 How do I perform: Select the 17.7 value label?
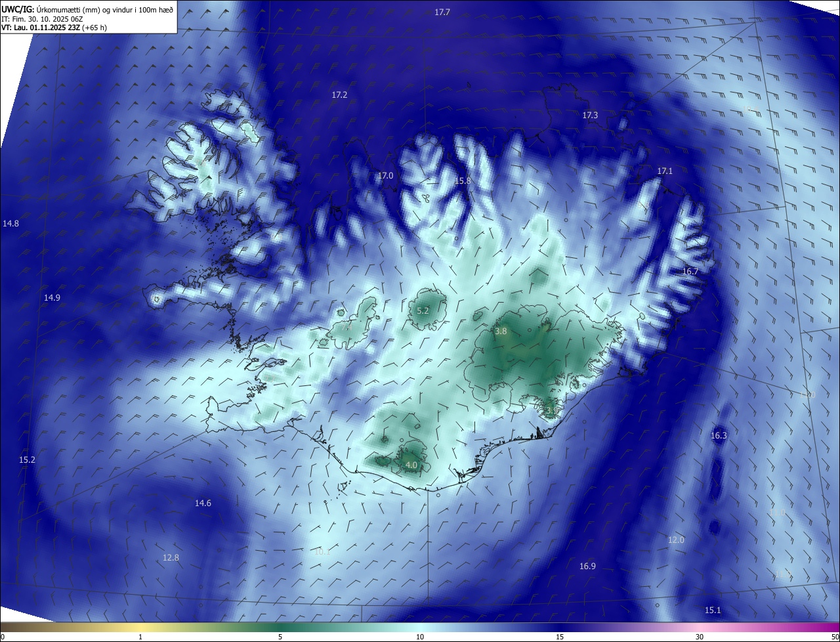pyautogui.click(x=442, y=12)
